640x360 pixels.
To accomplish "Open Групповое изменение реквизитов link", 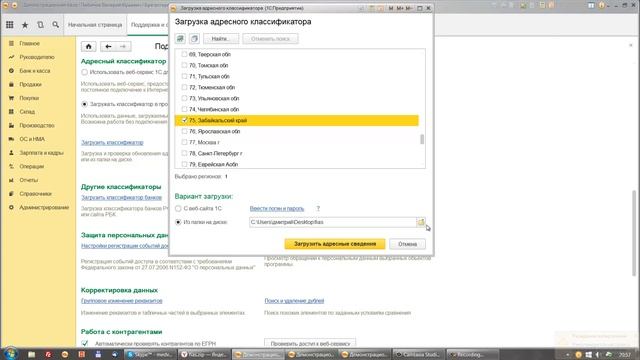I will point(122,301).
